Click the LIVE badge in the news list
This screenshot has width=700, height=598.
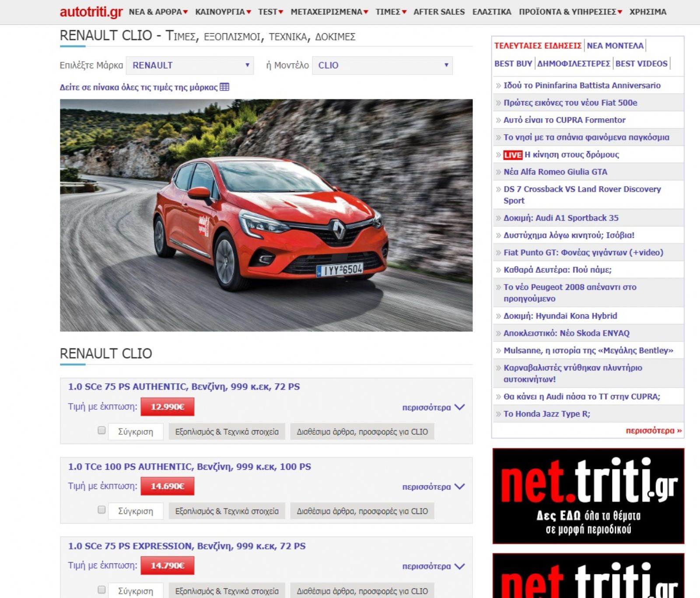(x=513, y=155)
